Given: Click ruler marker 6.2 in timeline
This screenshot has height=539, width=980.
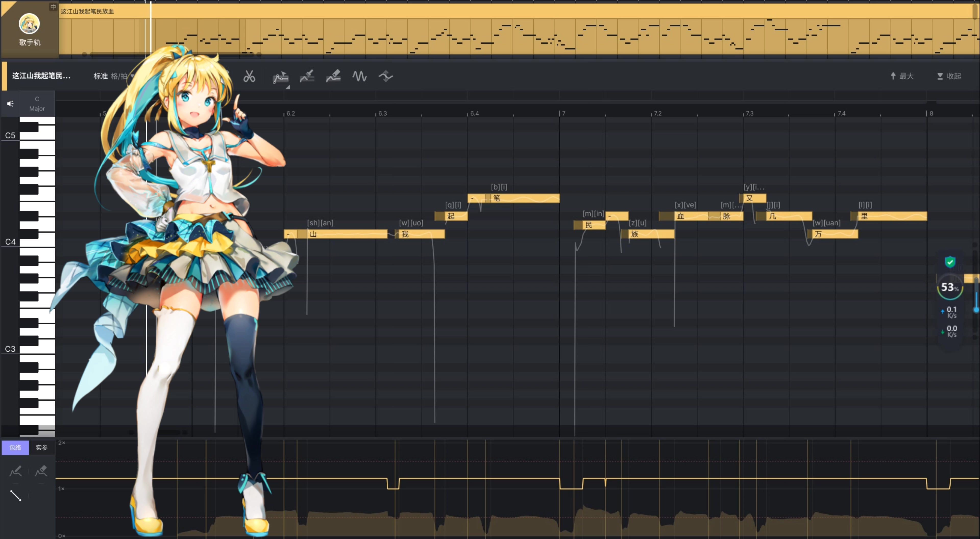Looking at the screenshot, I should coord(291,113).
